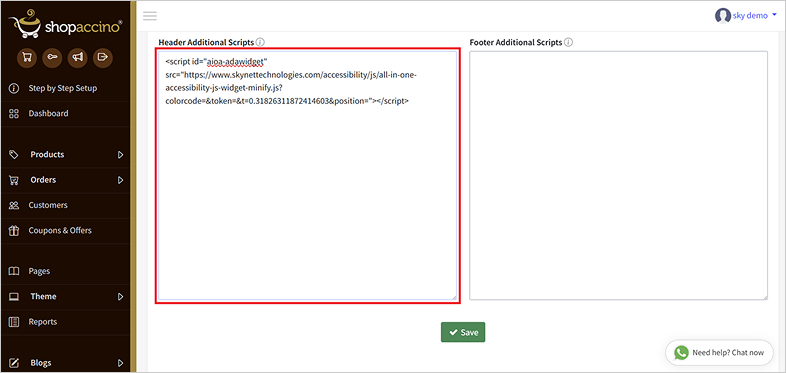786x373 pixels.
Task: Click info icon next to Header Additional Scripts
Action: pos(260,42)
